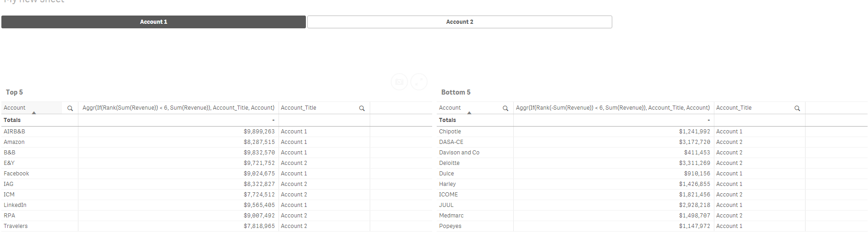Click the Top 5 Account_Title column header
Screen dimensions: 868x238
click(x=299, y=108)
